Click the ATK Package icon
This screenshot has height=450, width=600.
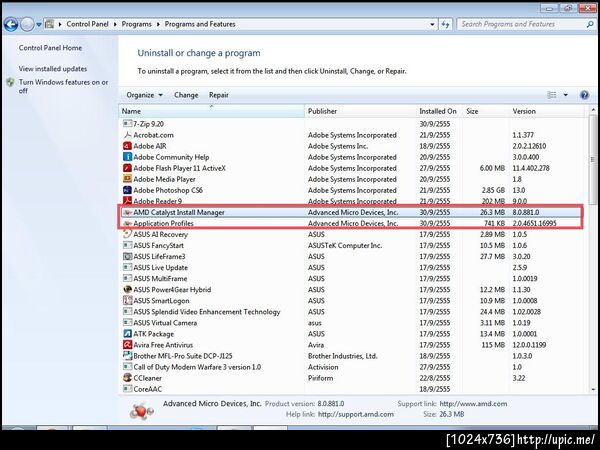click(x=127, y=334)
